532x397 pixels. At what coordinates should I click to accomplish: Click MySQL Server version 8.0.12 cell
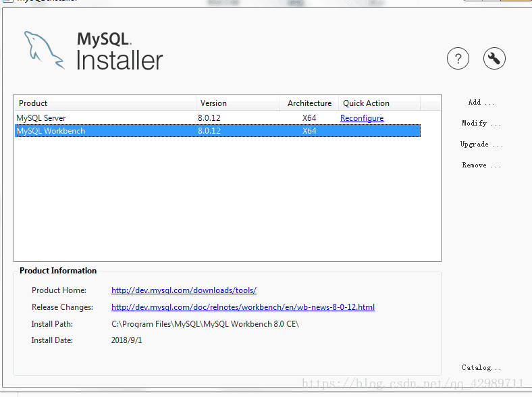tap(209, 118)
